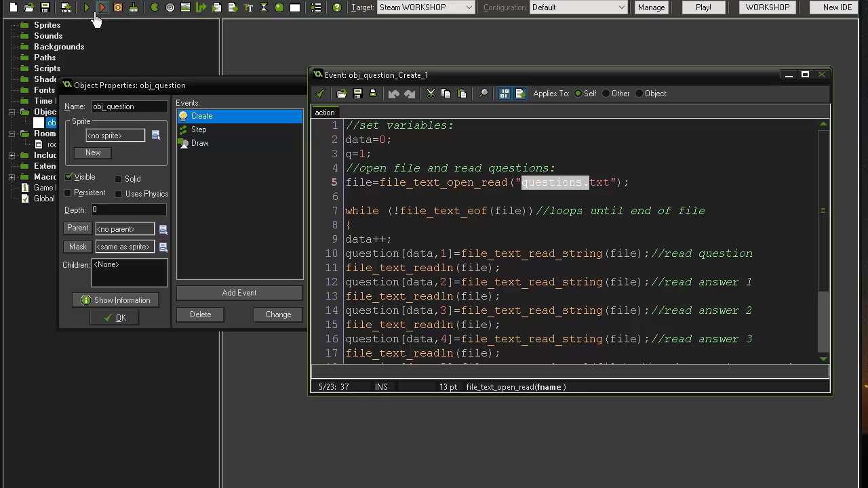This screenshot has width=868, height=488.
Task: Toggle the code completion page icon
Action: pos(520,94)
